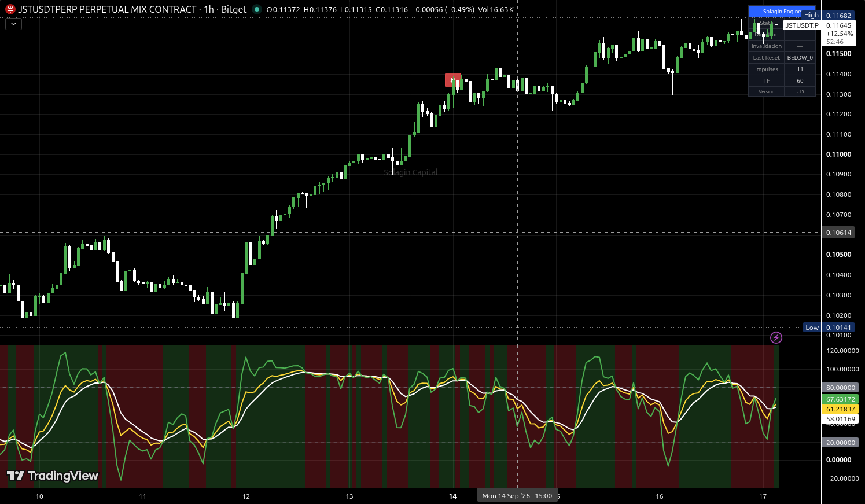Click the 80.00000 level label
The width and height of the screenshot is (865, 504).
click(x=840, y=388)
